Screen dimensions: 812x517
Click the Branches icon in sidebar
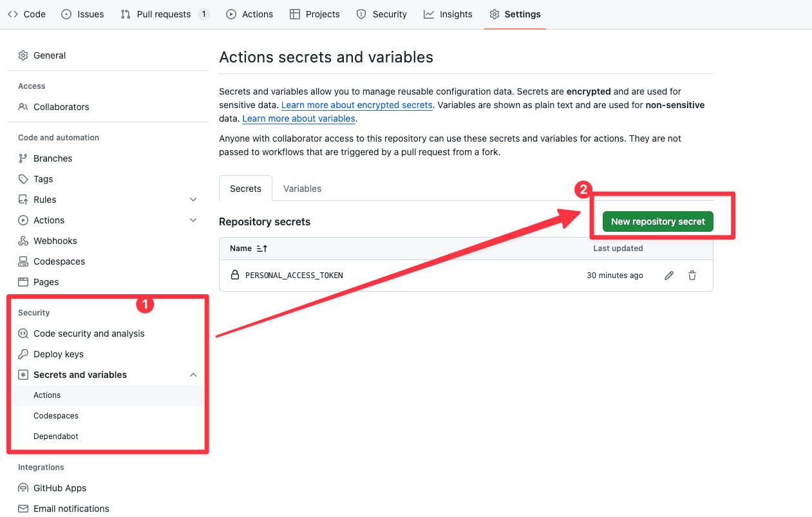23,158
